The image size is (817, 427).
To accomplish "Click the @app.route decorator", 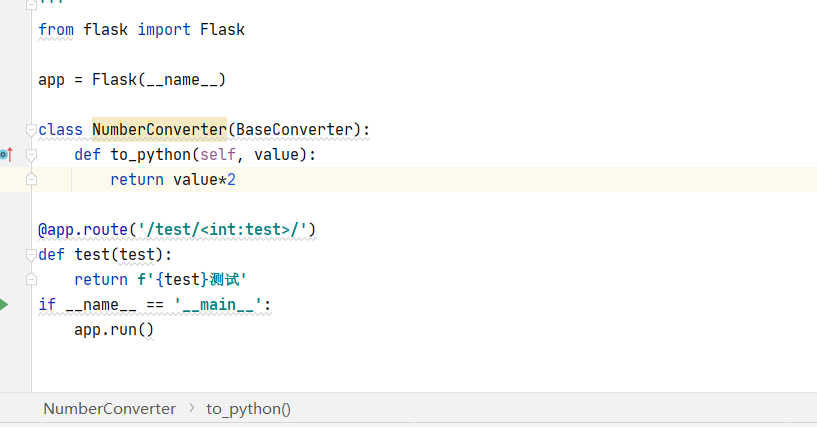I will 83,230.
